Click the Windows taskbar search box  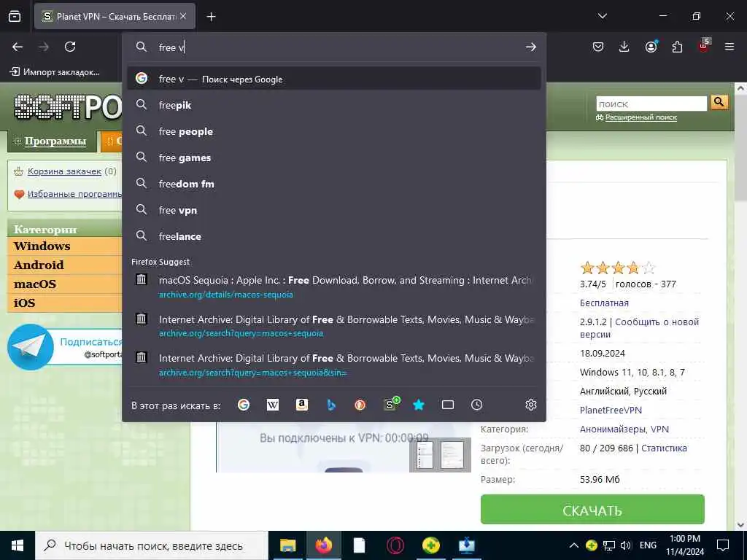(152, 545)
